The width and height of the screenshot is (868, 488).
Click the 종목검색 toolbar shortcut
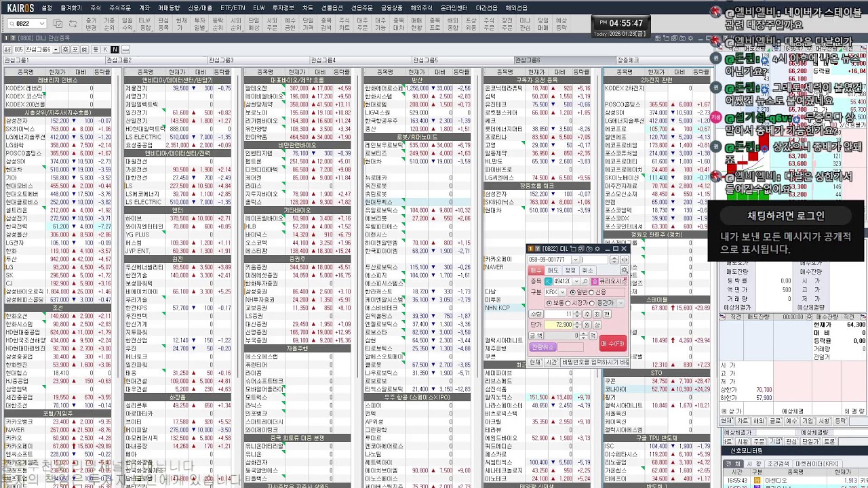(x=326, y=24)
